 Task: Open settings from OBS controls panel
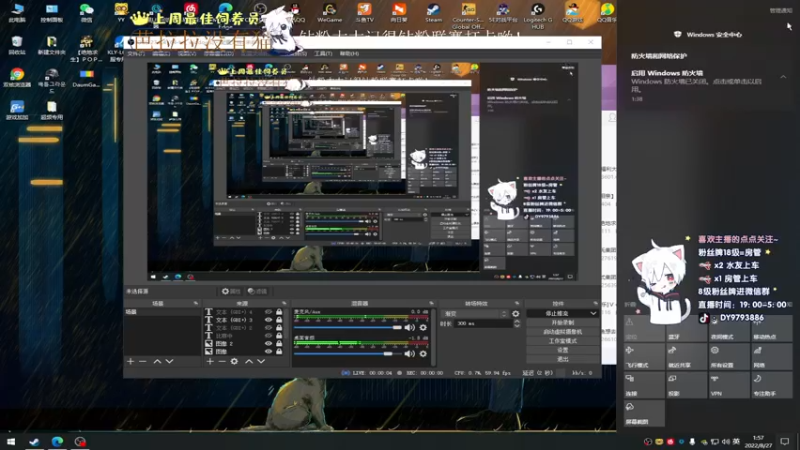point(563,350)
